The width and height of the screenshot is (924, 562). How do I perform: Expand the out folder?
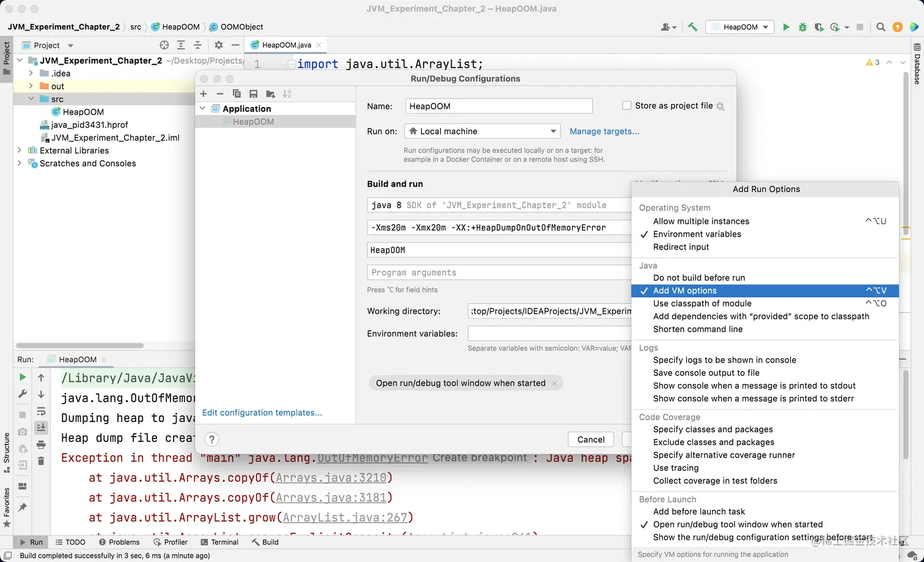click(31, 86)
